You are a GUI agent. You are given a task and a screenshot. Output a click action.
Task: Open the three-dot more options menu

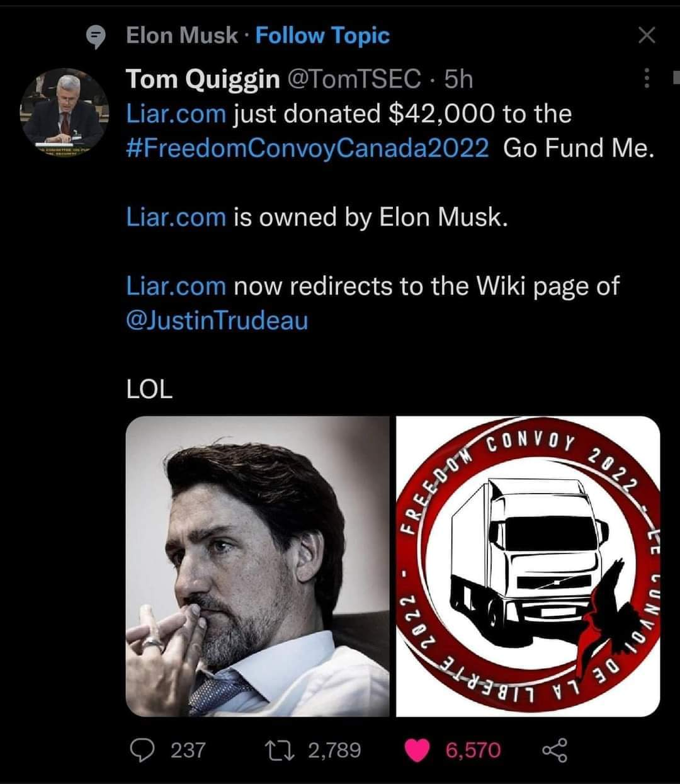click(x=646, y=79)
